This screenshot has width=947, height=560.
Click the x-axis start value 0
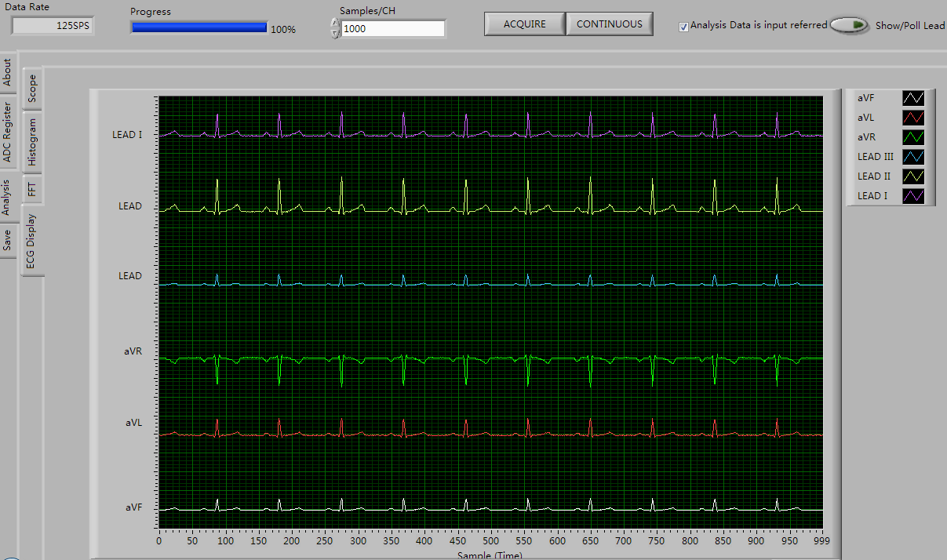[x=159, y=541]
